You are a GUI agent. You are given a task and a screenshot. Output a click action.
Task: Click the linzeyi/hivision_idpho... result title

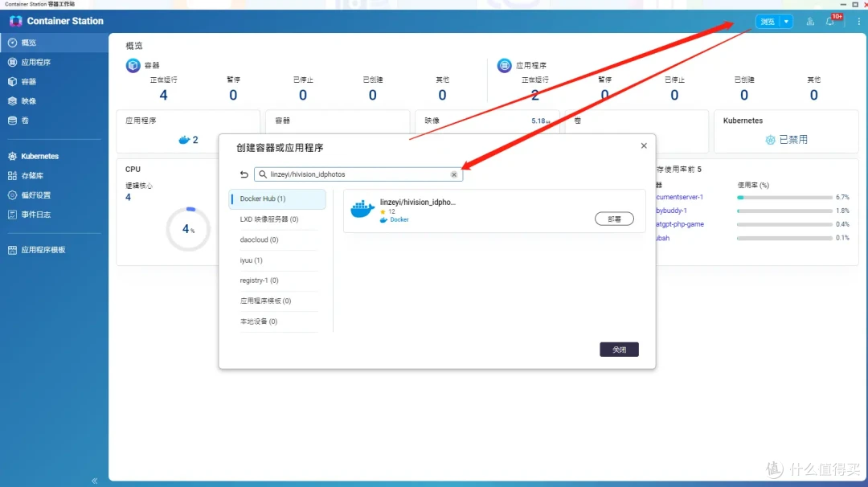pyautogui.click(x=417, y=202)
